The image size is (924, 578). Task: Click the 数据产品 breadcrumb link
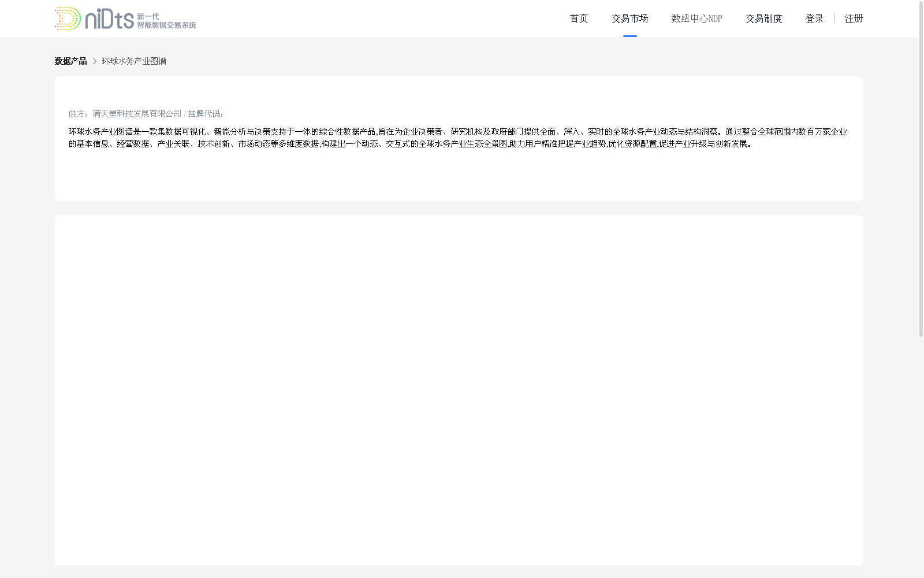pyautogui.click(x=70, y=61)
